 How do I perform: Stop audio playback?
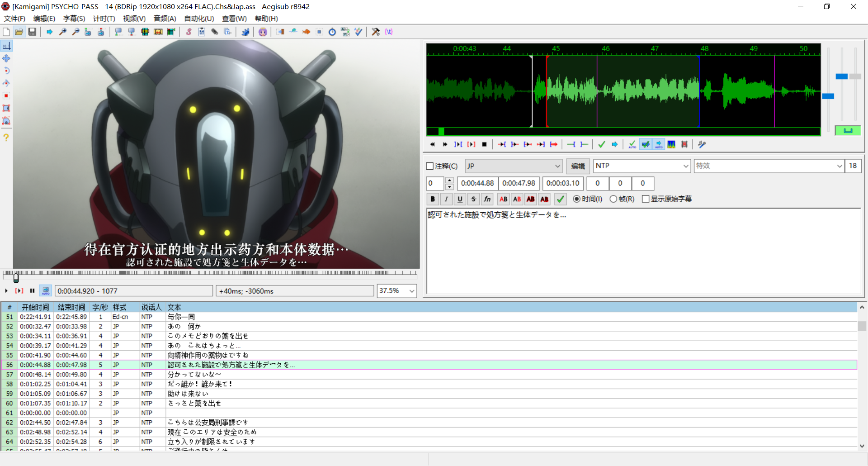[x=484, y=144]
